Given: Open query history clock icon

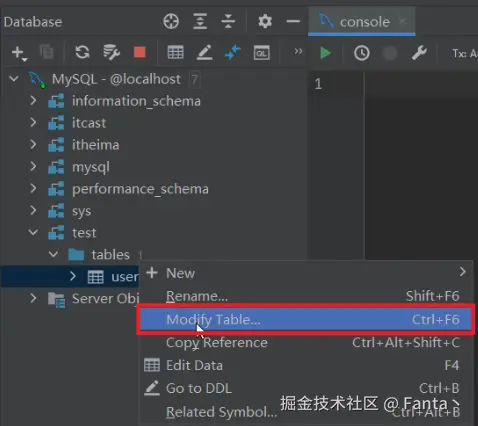Looking at the screenshot, I should [x=362, y=53].
